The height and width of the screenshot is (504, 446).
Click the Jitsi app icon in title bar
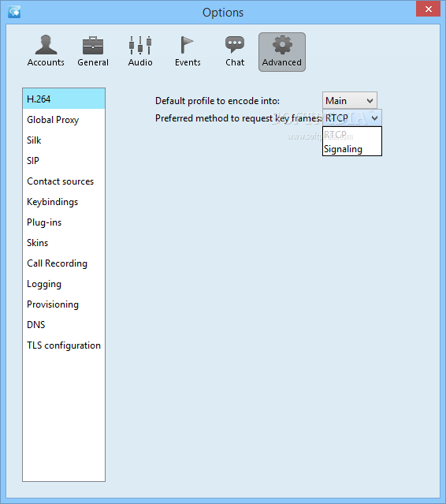(x=14, y=12)
